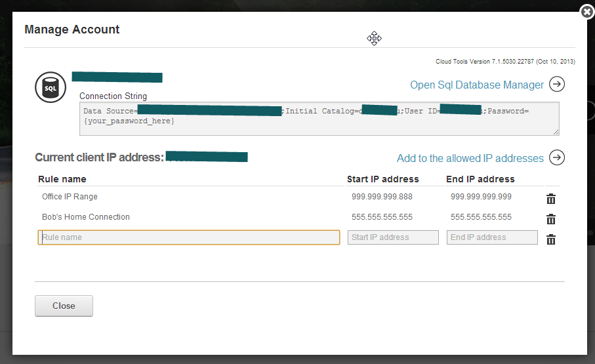Click inside the Connection String text area
Viewport: 595px width, 364px height.
pyautogui.click(x=319, y=119)
